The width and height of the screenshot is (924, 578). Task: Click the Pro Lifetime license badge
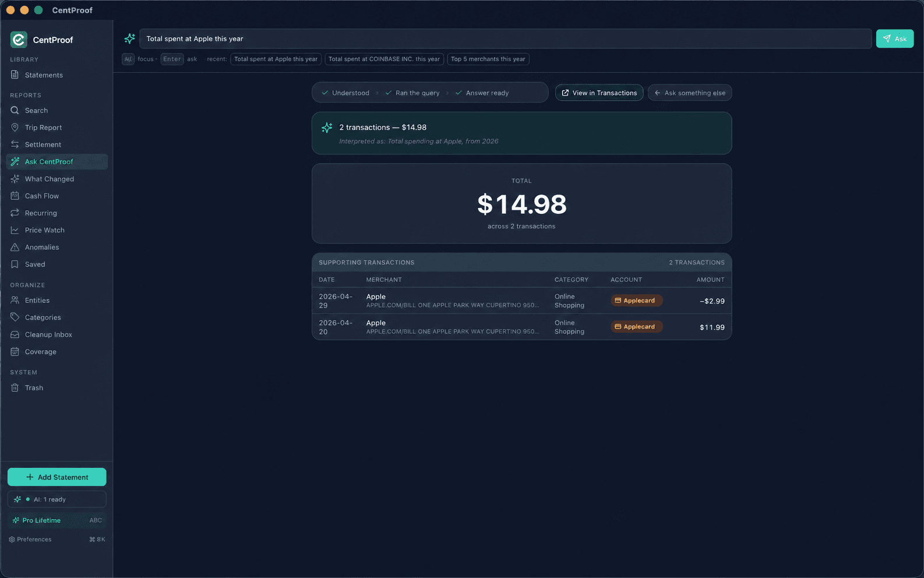(57, 520)
